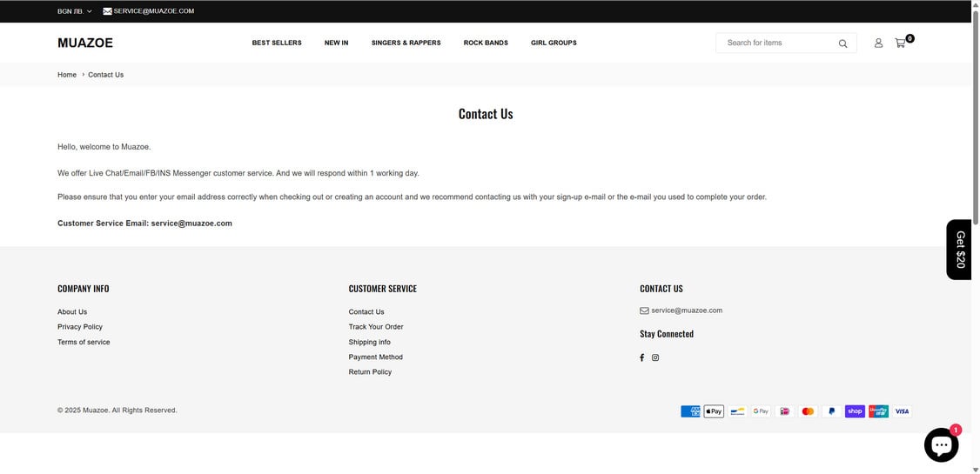Open the Payment Method link

(x=376, y=357)
